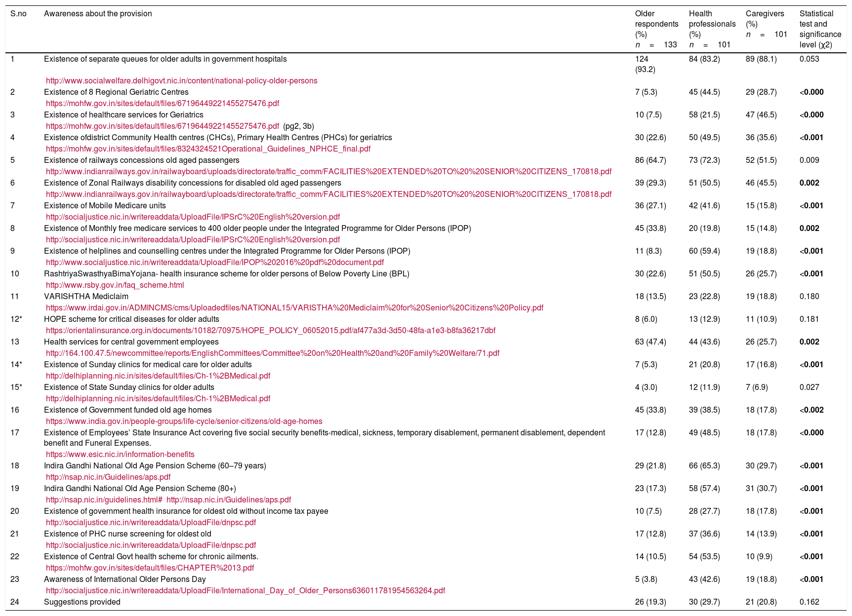Click the nsap.nic.in guidelines.html# link
Image resolution: width=852 pixels, height=616 pixels.
[x=104, y=500]
